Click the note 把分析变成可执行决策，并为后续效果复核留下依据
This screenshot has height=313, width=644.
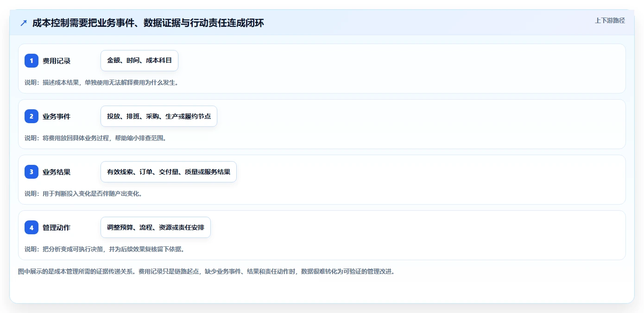pyautogui.click(x=105, y=249)
